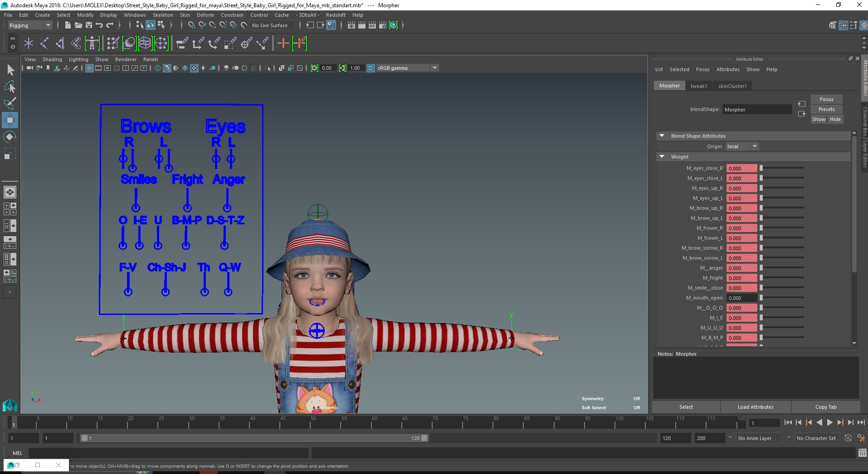Select the Create Joints tool on the shelf
Screen dimensions: 868x474
[x=44, y=44]
